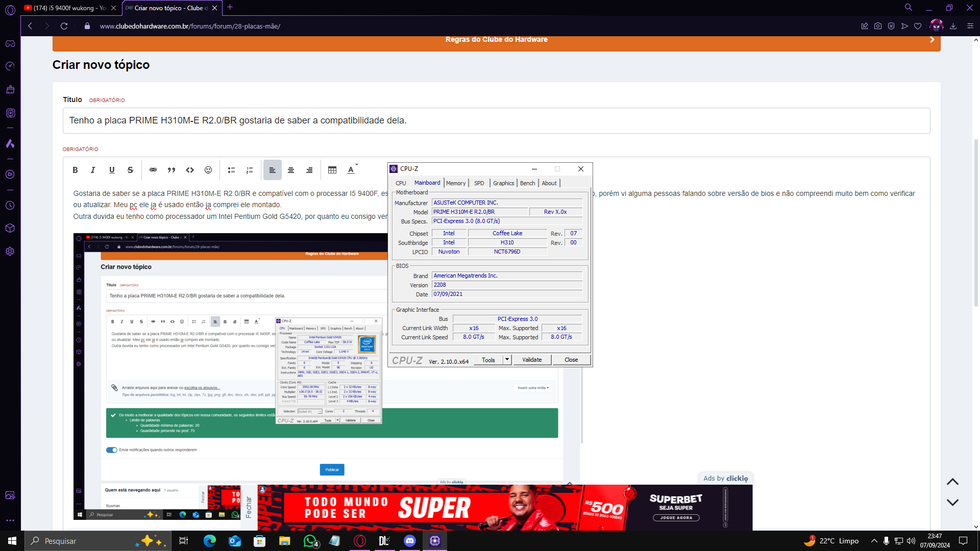Open the Windows notification center
Screen dimensions: 980x551
963,541
